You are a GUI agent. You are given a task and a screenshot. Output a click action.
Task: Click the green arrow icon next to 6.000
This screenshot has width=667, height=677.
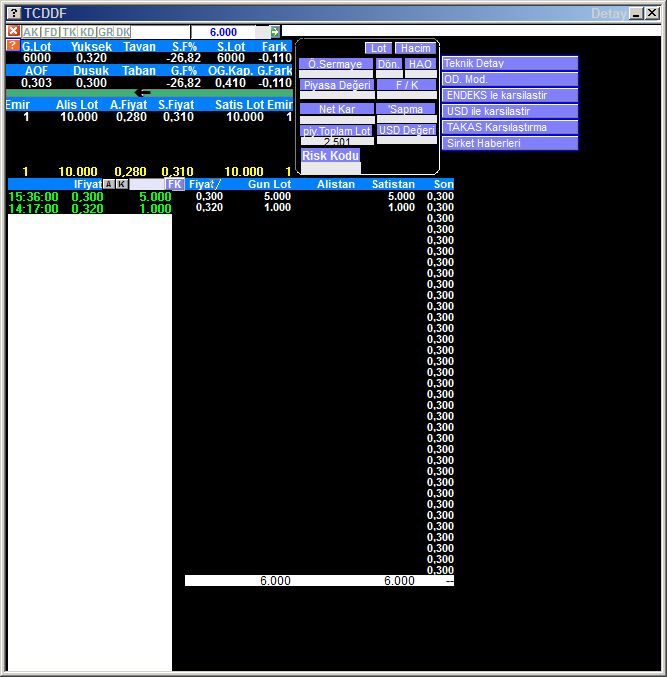[x=275, y=32]
